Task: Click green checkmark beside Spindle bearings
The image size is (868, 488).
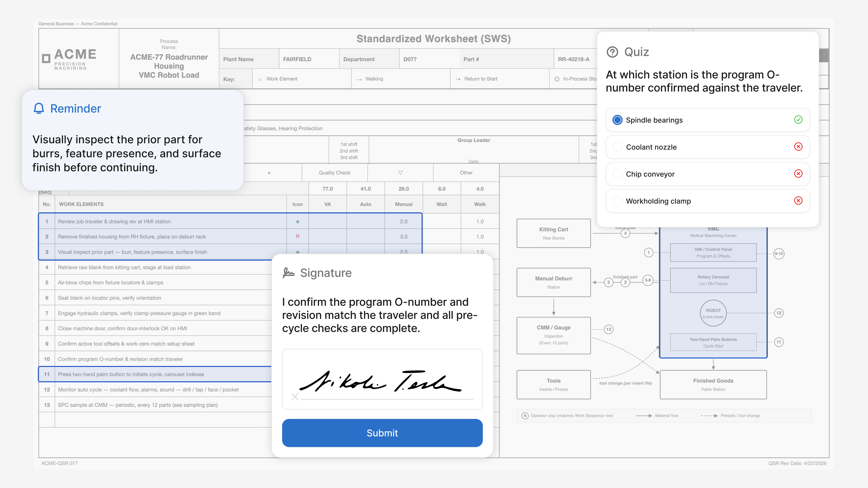Action: tap(798, 120)
